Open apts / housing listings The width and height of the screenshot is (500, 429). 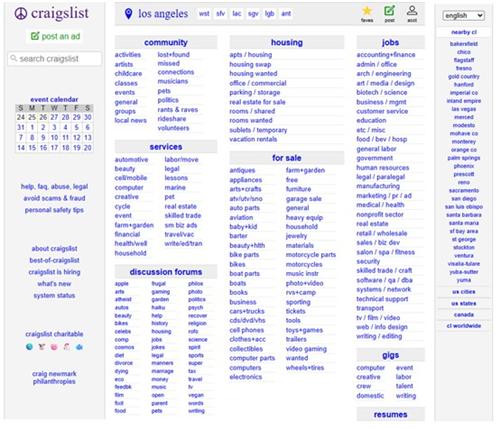click(251, 55)
